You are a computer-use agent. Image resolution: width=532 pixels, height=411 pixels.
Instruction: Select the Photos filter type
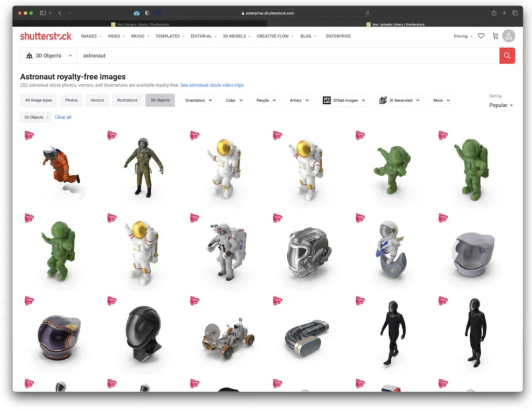[71, 100]
